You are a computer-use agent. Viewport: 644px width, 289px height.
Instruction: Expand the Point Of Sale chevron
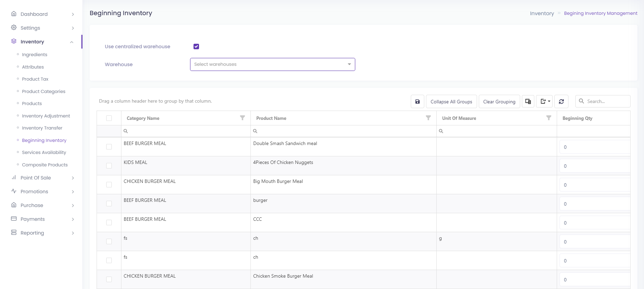pyautogui.click(x=73, y=178)
